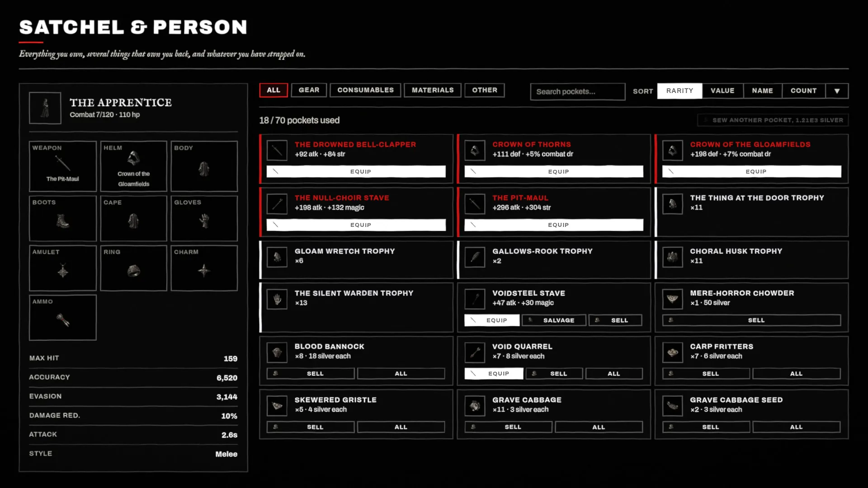Click Sew Another Pocket button
The height and width of the screenshot is (488, 868).
tap(773, 120)
